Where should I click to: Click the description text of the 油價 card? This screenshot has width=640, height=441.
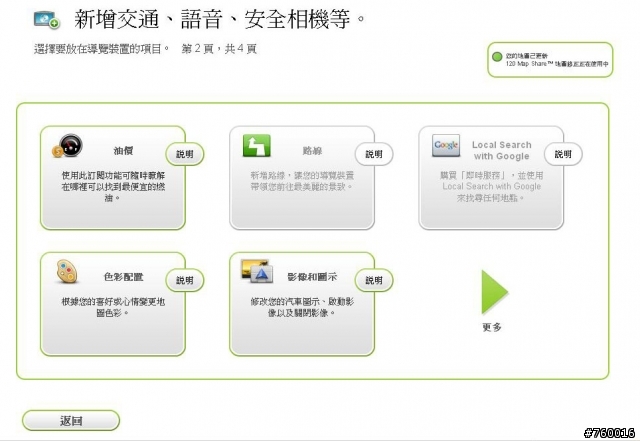(x=113, y=187)
